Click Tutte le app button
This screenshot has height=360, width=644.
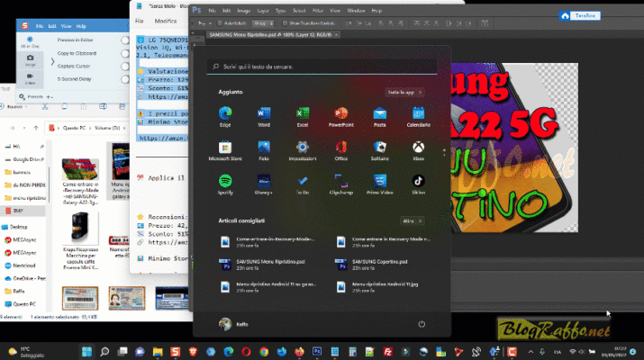tap(404, 93)
